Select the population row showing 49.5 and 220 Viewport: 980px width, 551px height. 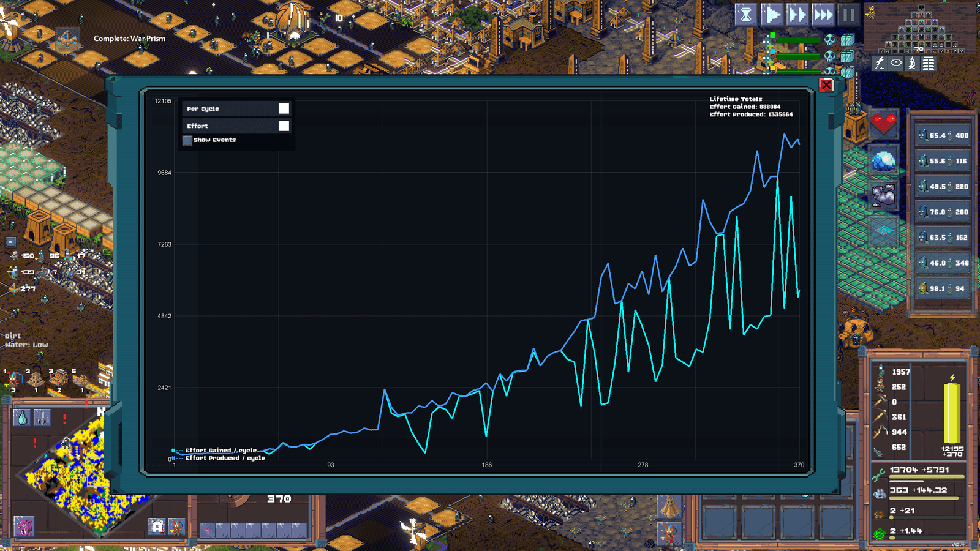[x=943, y=186]
